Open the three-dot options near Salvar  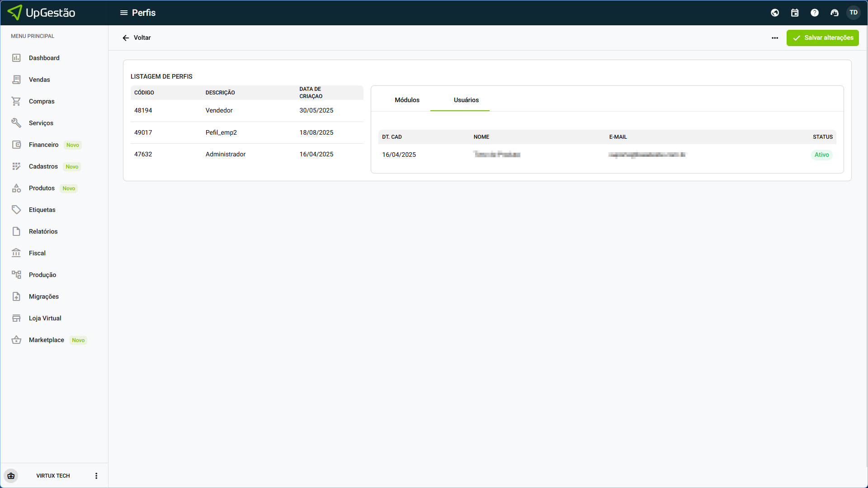tap(775, 38)
